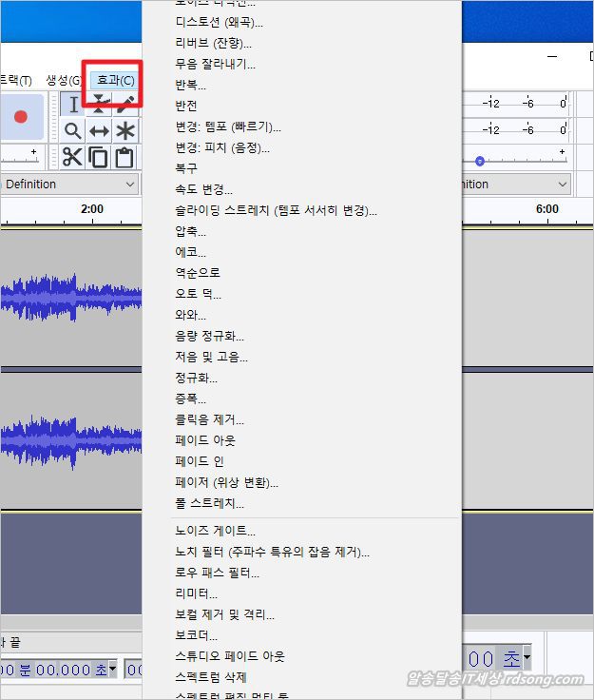594x700 pixels.
Task: Click the lower recording meter scale
Action: 516,130
